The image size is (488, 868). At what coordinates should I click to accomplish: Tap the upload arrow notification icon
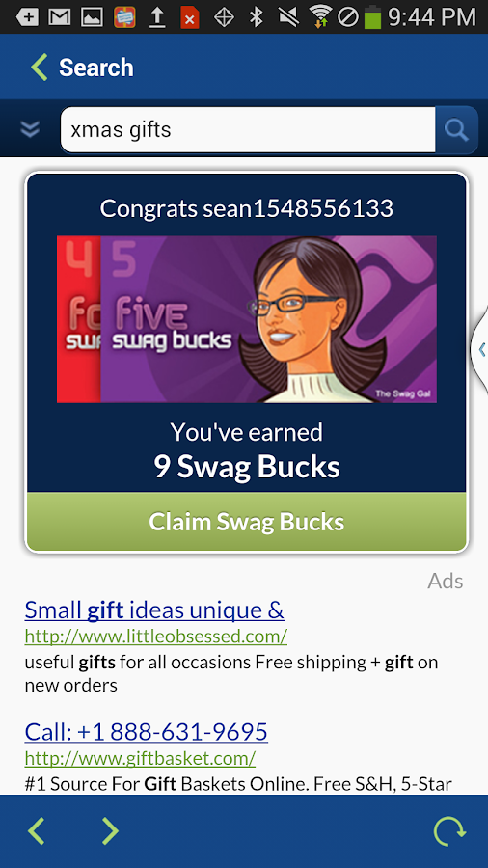158,17
